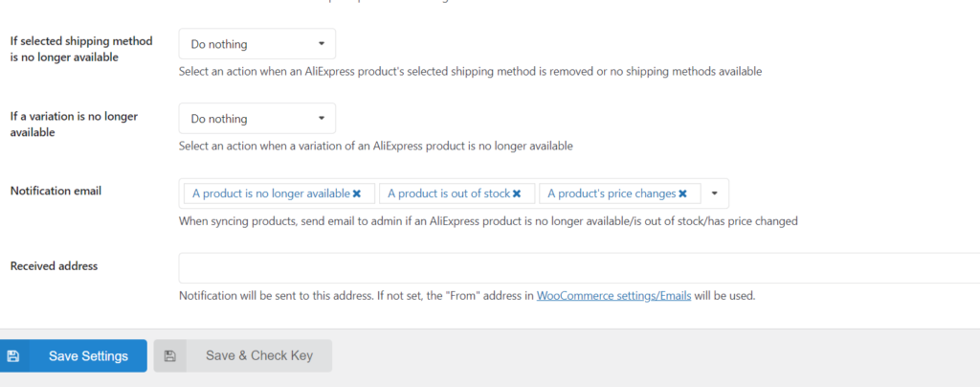The height and width of the screenshot is (387, 980).
Task: Open the WooCommerce settings/Emails link
Action: (x=613, y=296)
